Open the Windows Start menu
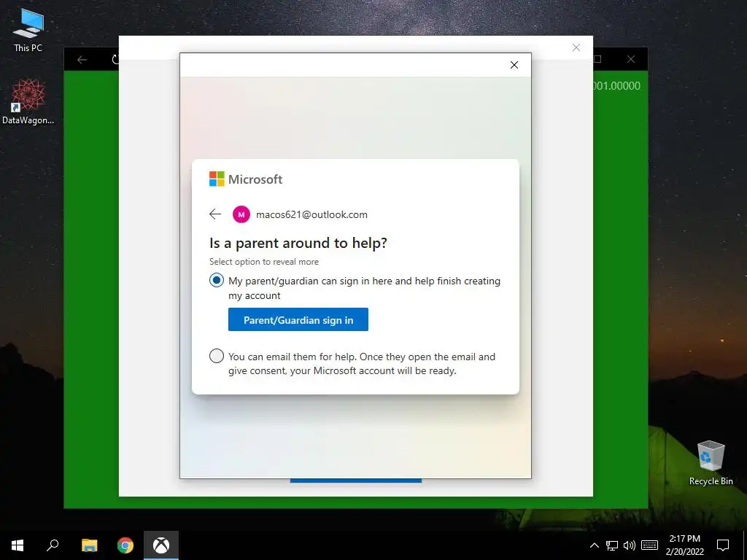747x560 pixels. coord(18,545)
